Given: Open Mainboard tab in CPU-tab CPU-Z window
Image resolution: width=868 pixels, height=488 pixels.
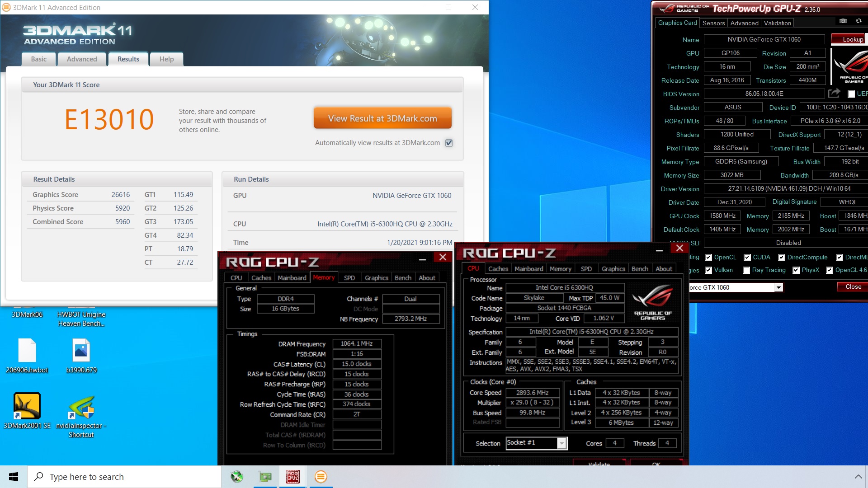Looking at the screenshot, I should point(529,269).
